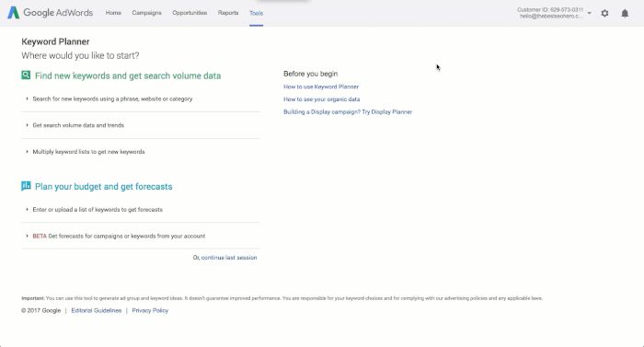Click the green search magnifier icon

pyautogui.click(x=26, y=75)
